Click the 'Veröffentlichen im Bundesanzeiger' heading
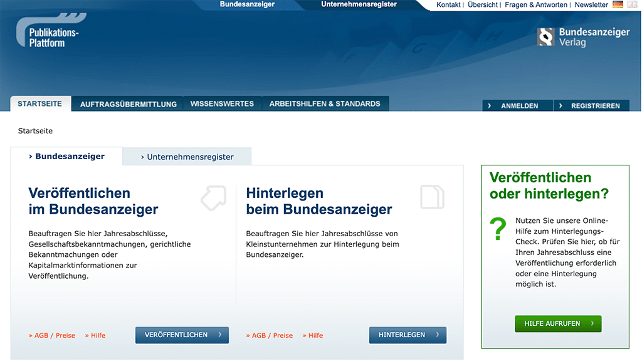 coord(93,201)
